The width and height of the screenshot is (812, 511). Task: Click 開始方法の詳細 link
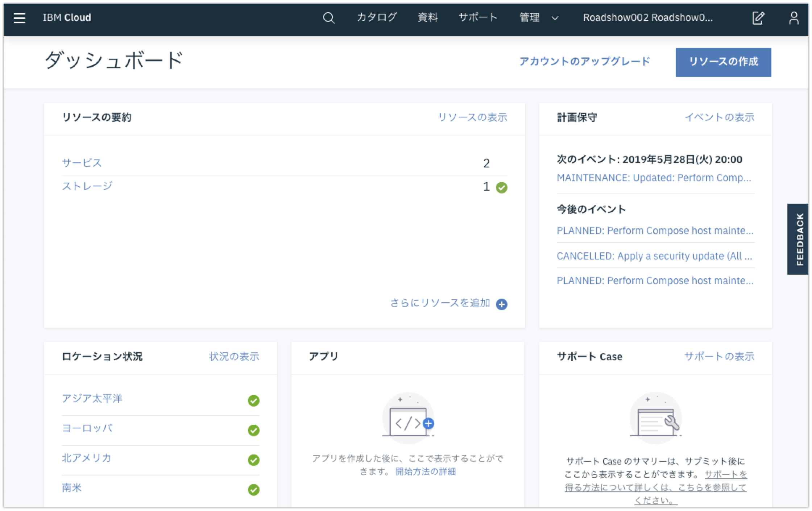[x=426, y=471]
